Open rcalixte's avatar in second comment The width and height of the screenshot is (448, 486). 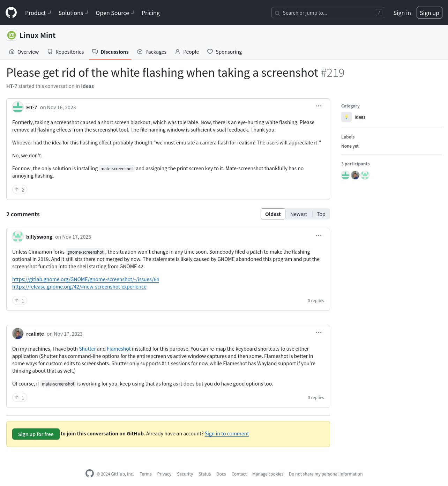[x=18, y=334]
